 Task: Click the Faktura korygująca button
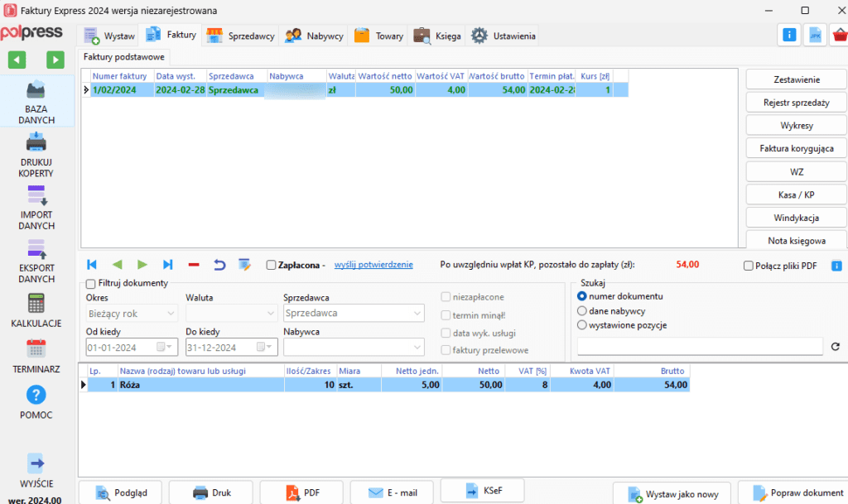[797, 149]
